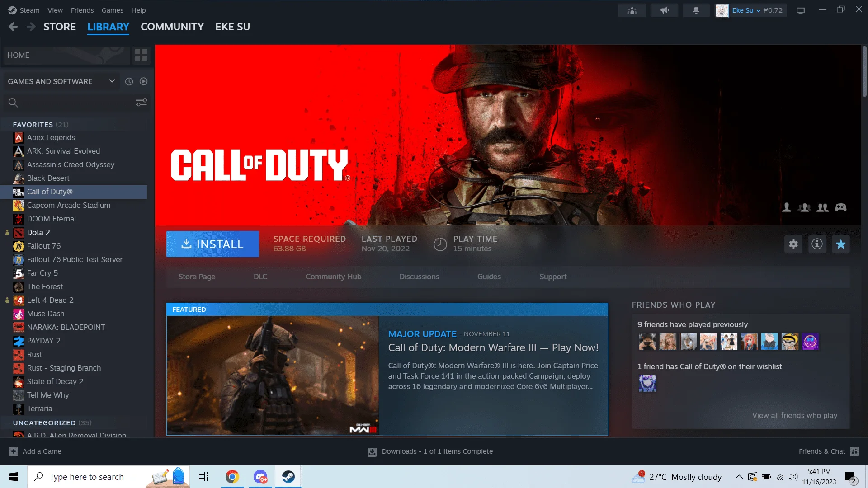Open the Home library button
This screenshot has width=868, height=488.
(66, 55)
